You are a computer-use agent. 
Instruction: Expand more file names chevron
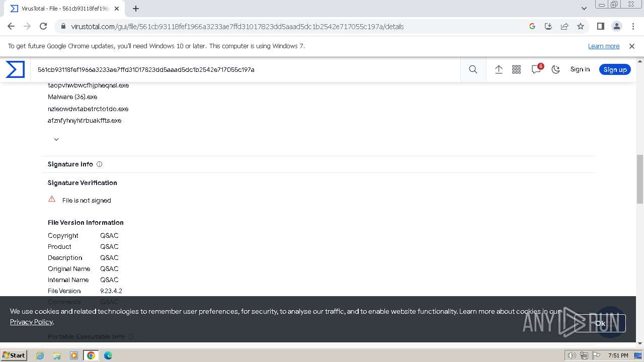tap(56, 139)
